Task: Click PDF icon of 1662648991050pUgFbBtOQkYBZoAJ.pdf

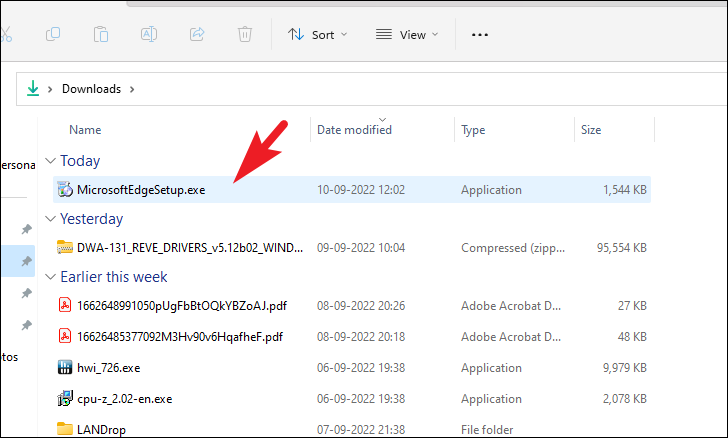Action: click(x=65, y=305)
